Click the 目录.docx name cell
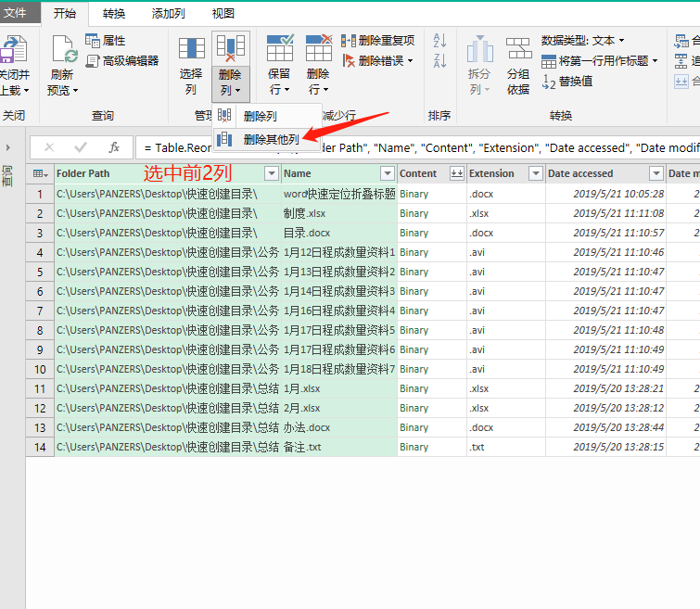700x609 pixels. (x=339, y=233)
